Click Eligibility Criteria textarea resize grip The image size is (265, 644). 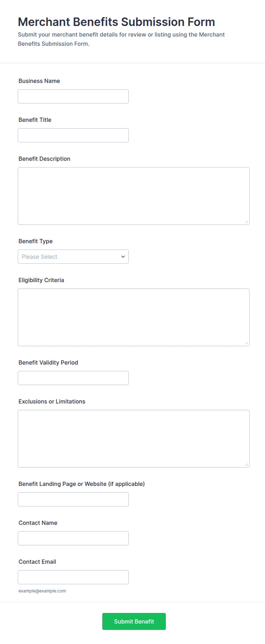pos(246,343)
